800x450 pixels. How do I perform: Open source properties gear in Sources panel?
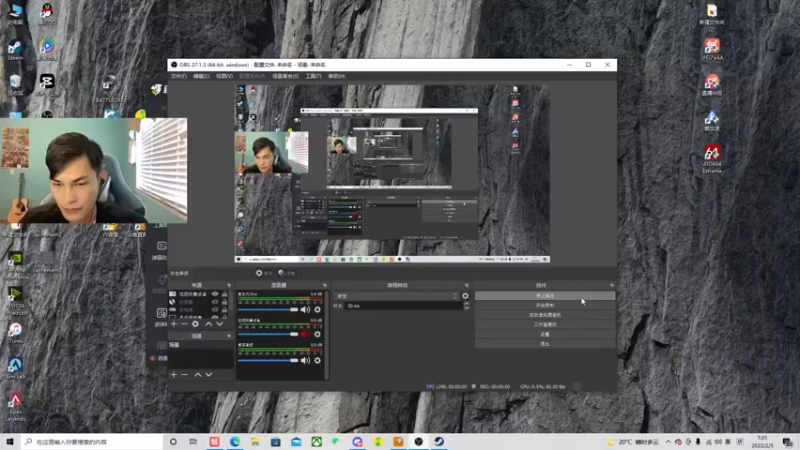tap(195, 324)
